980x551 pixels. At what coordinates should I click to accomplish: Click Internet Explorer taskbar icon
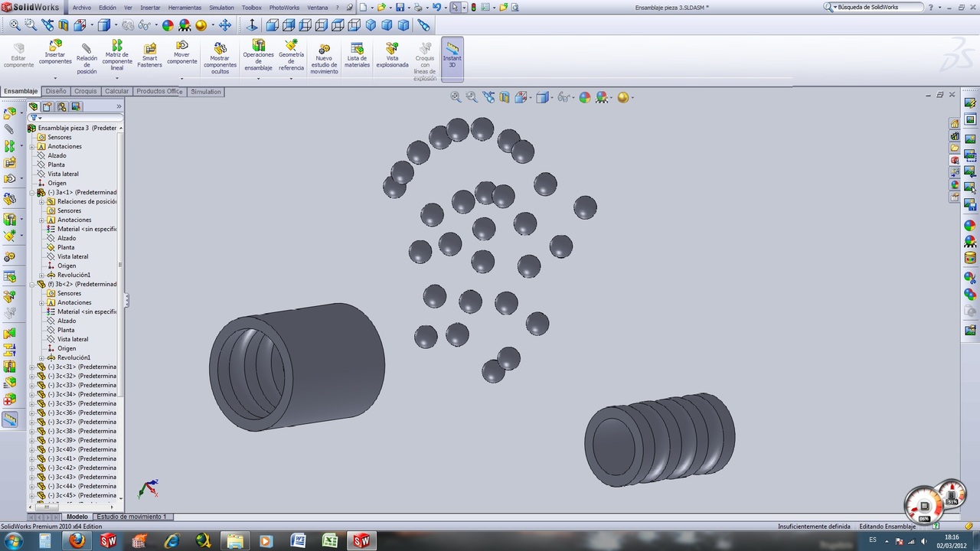pyautogui.click(x=171, y=541)
